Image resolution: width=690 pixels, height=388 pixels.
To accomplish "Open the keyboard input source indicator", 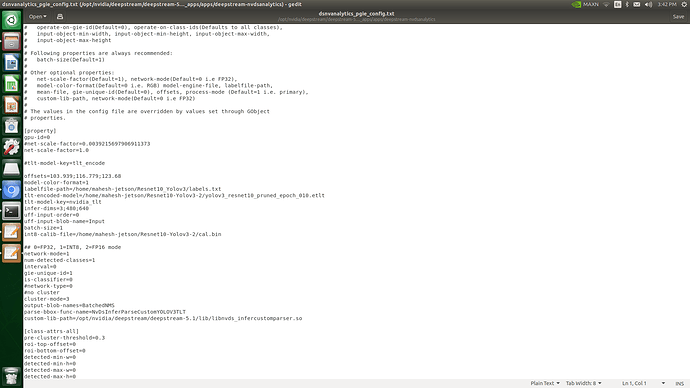I will tap(617, 4).
